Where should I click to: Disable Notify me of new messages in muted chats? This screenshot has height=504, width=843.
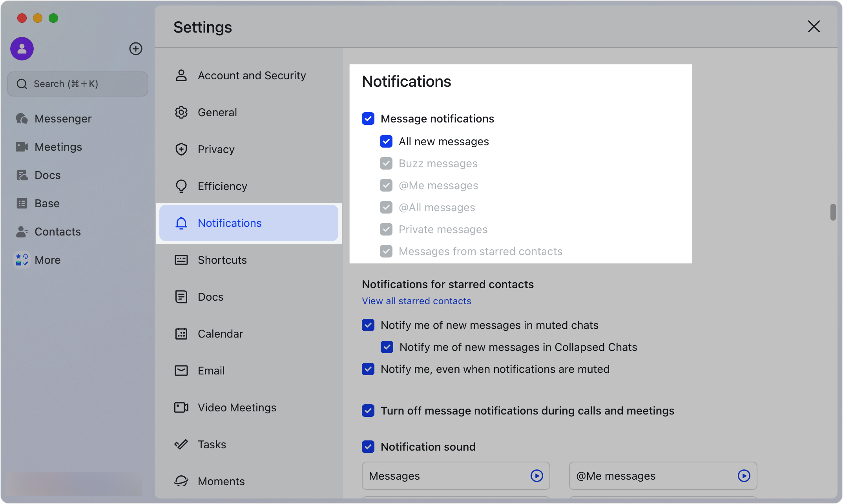[x=368, y=325]
